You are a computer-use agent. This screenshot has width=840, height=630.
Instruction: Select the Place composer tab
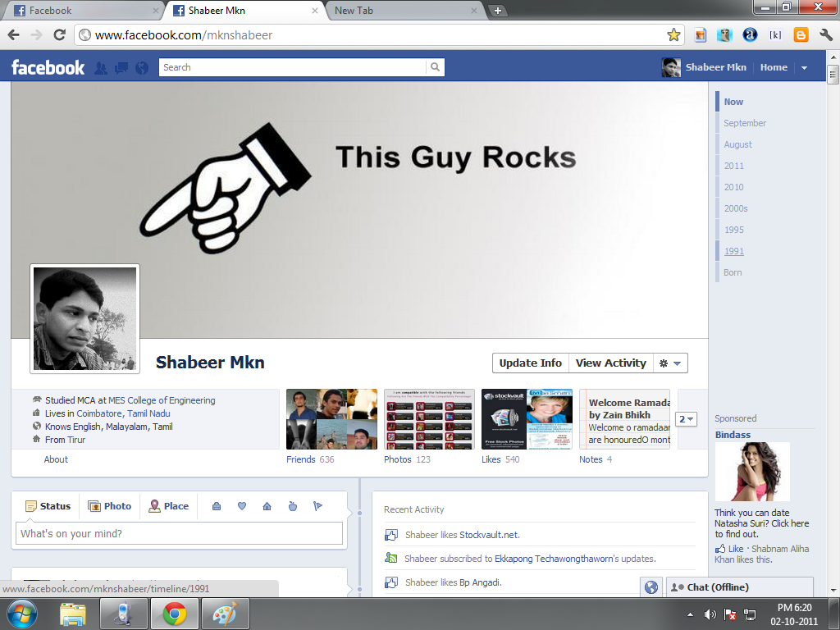[x=169, y=506]
